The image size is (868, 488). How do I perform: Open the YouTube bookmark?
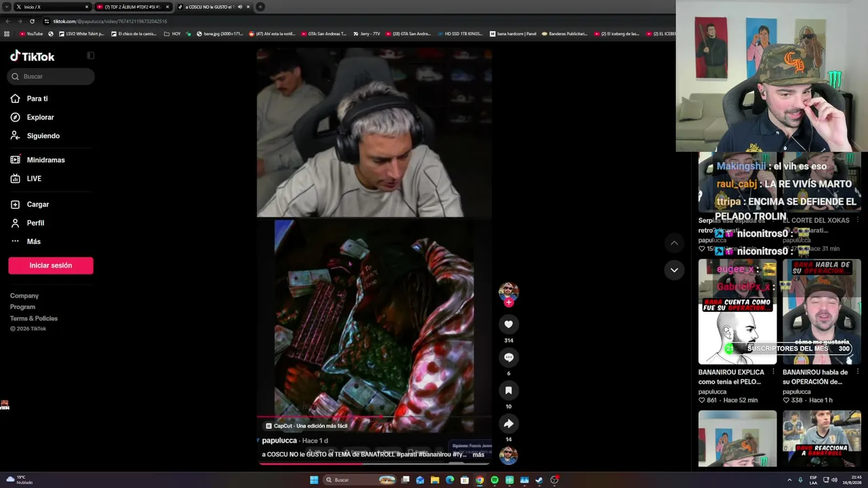point(31,33)
